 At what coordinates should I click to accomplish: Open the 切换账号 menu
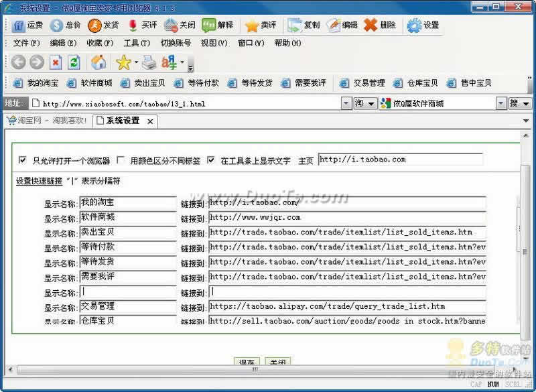pyautogui.click(x=176, y=43)
